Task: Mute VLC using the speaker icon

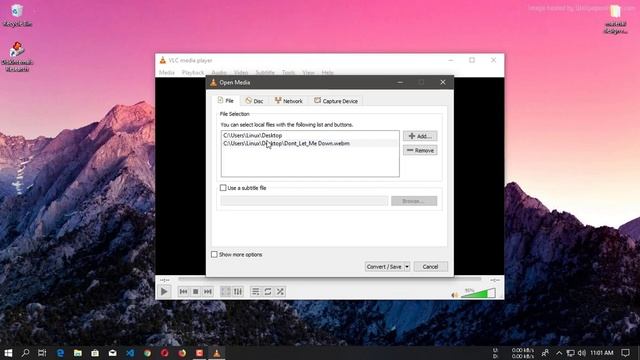Action: (x=455, y=295)
